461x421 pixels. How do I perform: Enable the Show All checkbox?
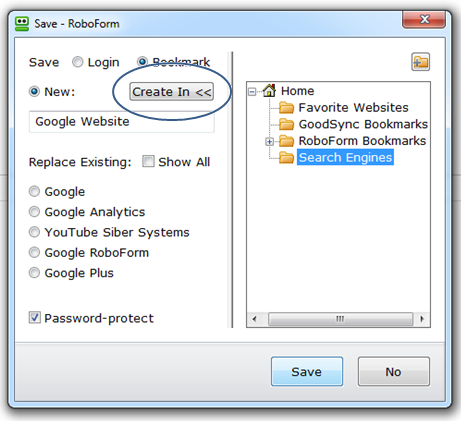[148, 161]
